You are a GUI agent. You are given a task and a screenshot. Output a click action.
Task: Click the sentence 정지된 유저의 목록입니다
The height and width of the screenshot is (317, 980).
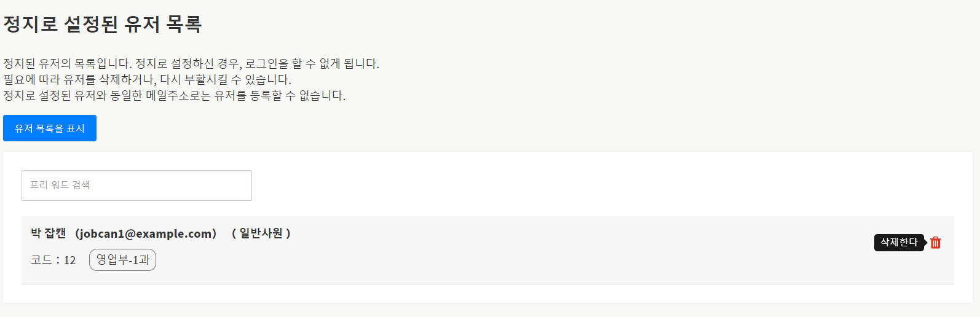(x=67, y=64)
